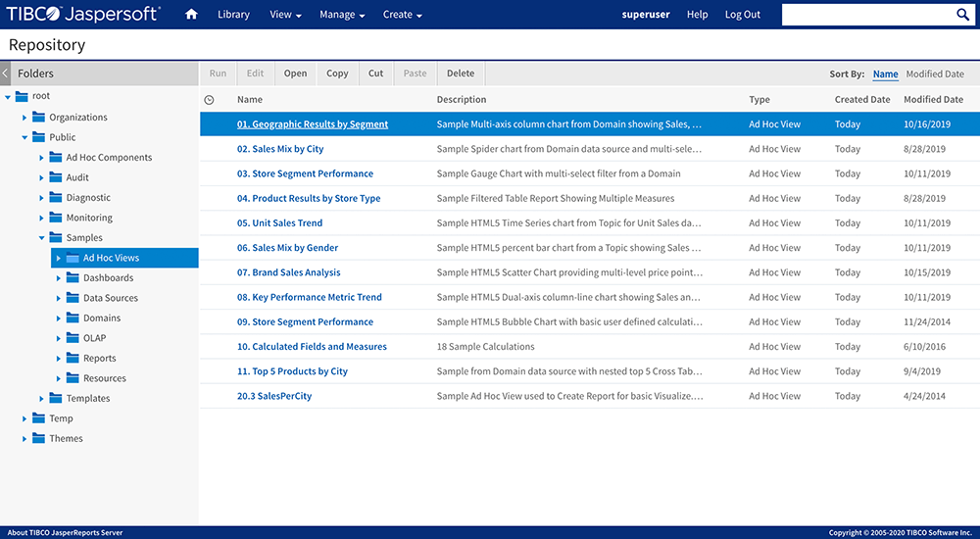The width and height of the screenshot is (980, 539).
Task: Open 11. Top 5 Products by City
Action: pos(292,370)
